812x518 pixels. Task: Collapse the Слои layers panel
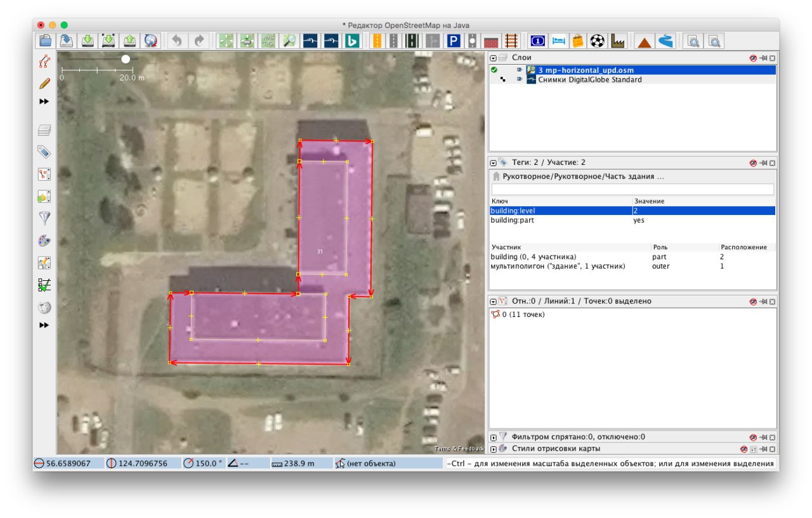click(x=493, y=58)
